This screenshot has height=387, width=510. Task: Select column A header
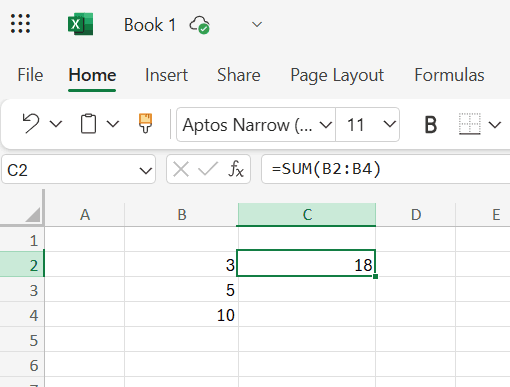tap(85, 215)
